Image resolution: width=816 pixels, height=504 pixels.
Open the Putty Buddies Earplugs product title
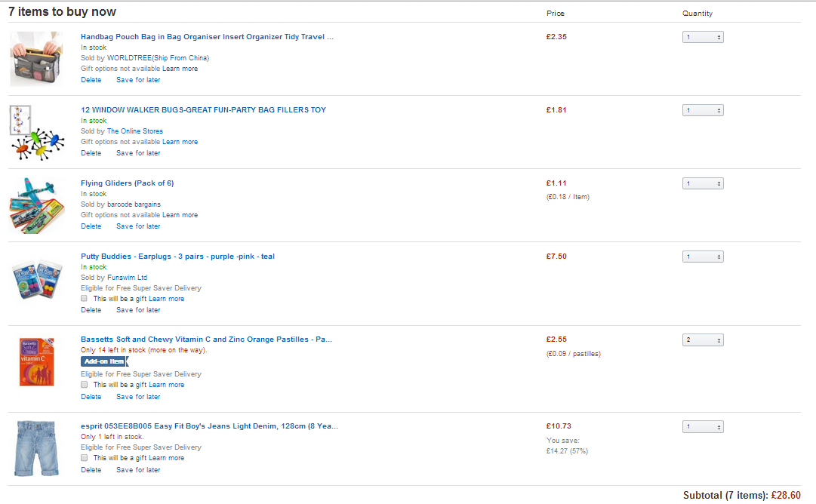tap(177, 257)
